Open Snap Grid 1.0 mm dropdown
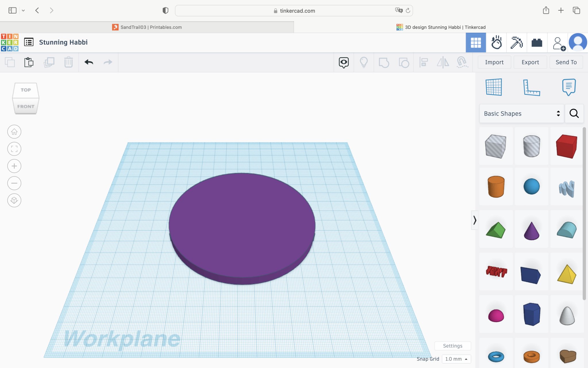Image resolution: width=588 pixels, height=368 pixels. [x=456, y=359]
